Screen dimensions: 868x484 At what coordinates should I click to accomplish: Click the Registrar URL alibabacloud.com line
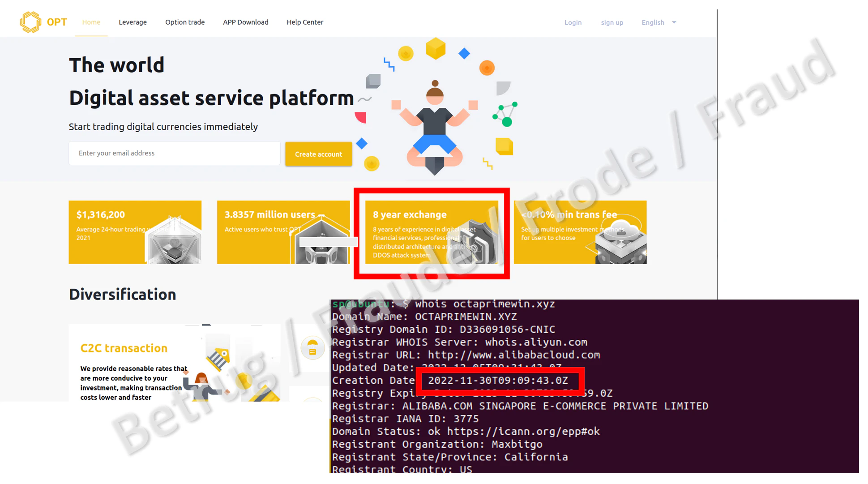pyautogui.click(x=466, y=355)
